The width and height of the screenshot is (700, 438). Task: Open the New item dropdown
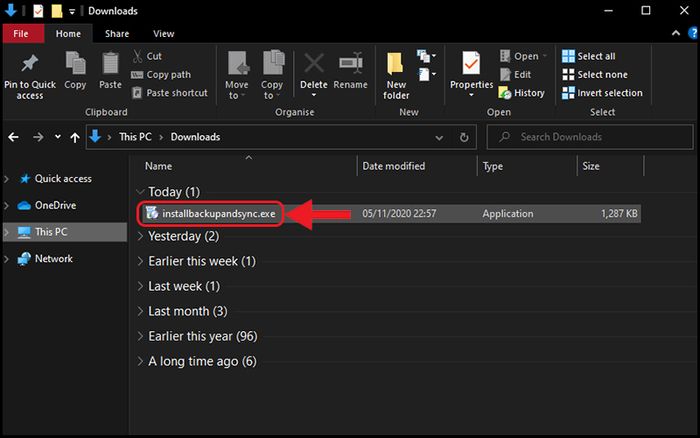pyautogui.click(x=426, y=56)
